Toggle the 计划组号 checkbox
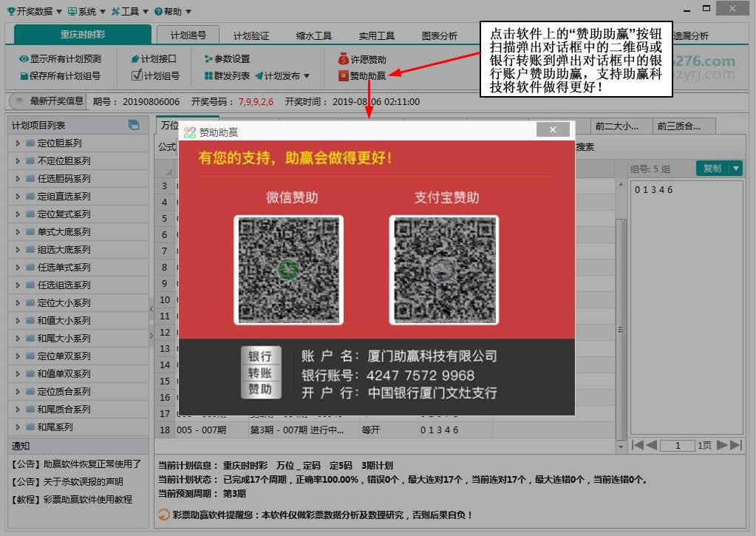The height and width of the screenshot is (536, 756). pos(137,75)
